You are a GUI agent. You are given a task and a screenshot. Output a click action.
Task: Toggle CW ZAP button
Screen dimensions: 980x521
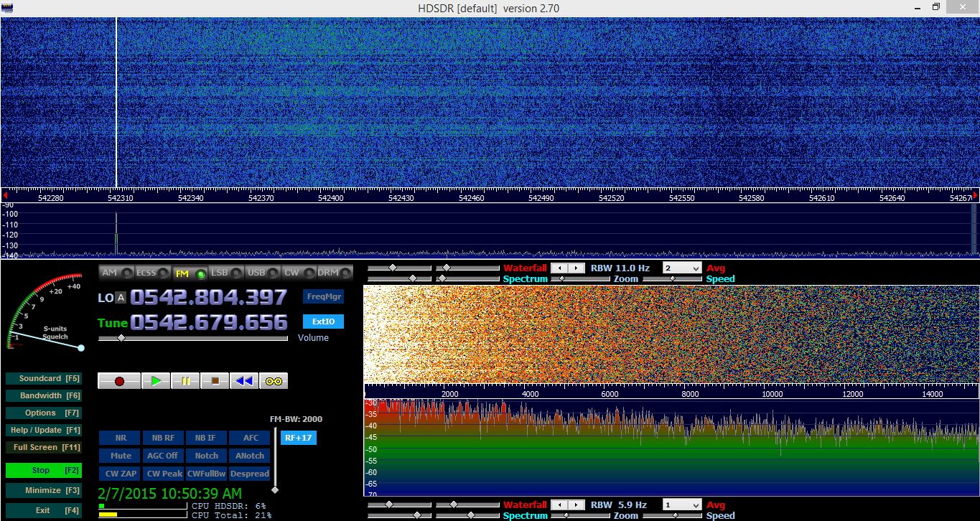coord(121,474)
